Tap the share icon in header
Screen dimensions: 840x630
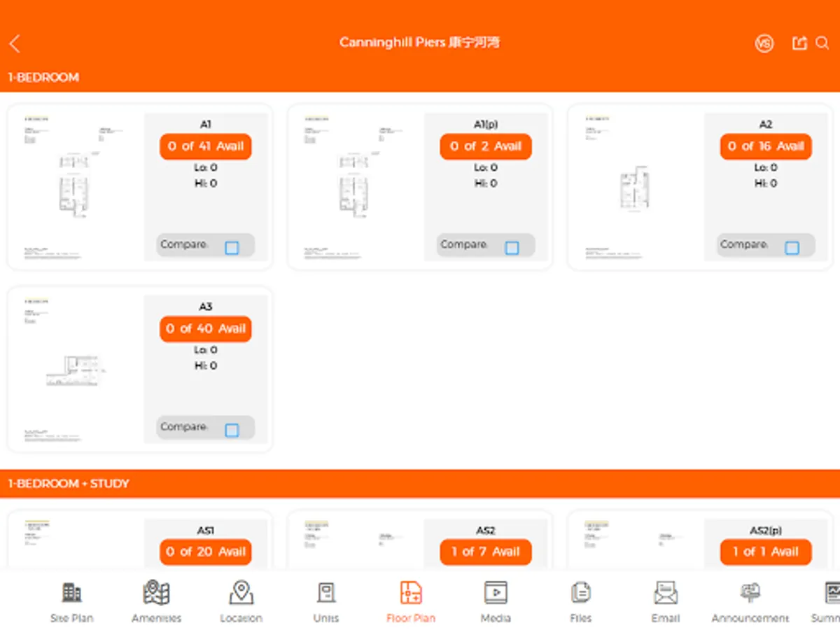(799, 43)
